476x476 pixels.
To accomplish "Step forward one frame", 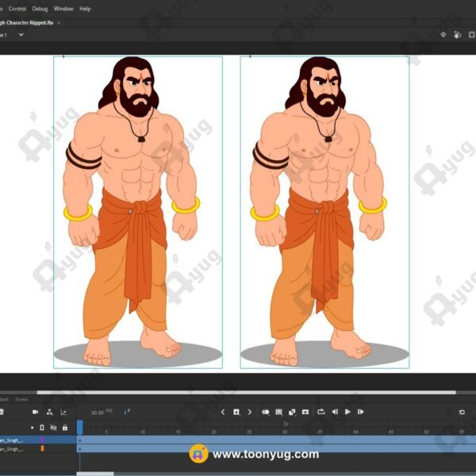I will click(361, 412).
